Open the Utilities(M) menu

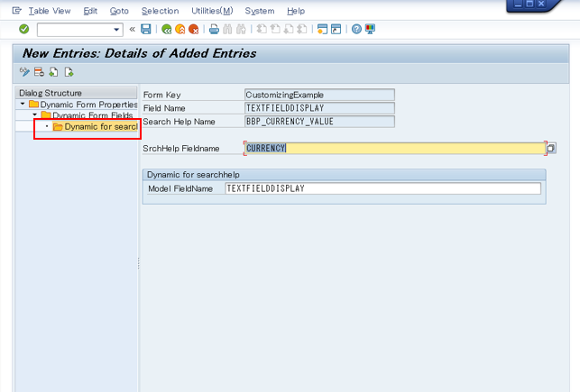[212, 11]
